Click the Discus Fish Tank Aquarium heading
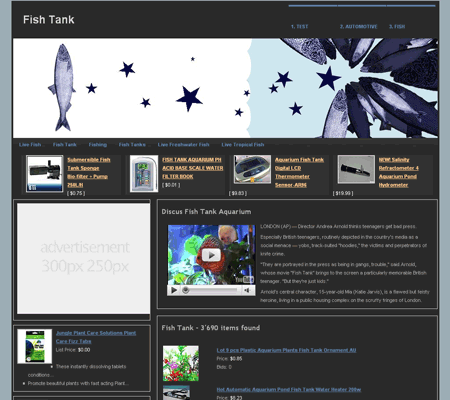The height and width of the screenshot is (400, 450). 206,212
